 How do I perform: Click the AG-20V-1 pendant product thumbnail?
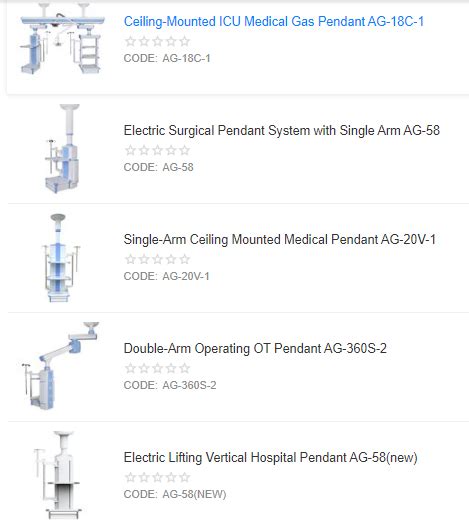60,258
